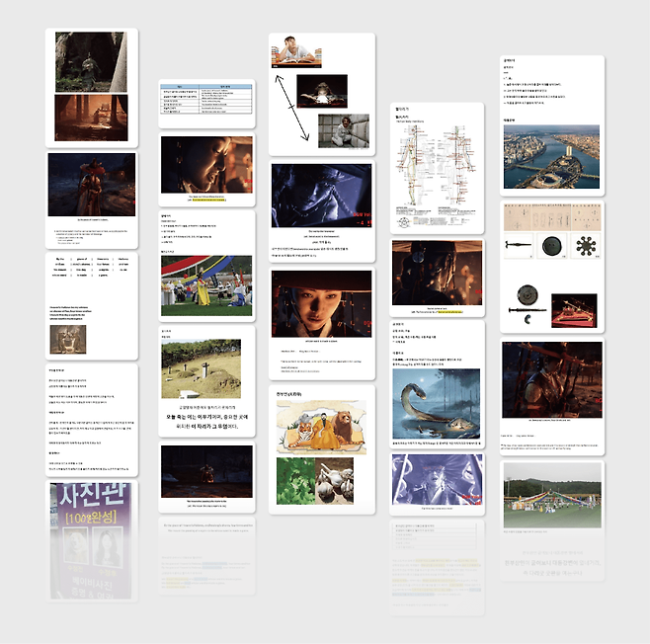Open the aerial river city photo
Image resolution: width=650 pixels, height=644 pixels.
551,156
